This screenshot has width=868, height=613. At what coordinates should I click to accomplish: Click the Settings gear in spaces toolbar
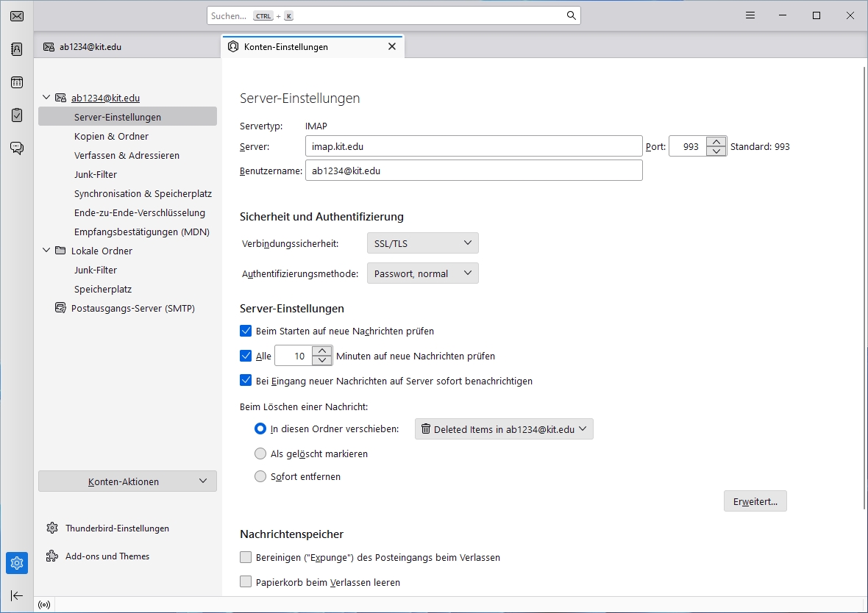[16, 563]
